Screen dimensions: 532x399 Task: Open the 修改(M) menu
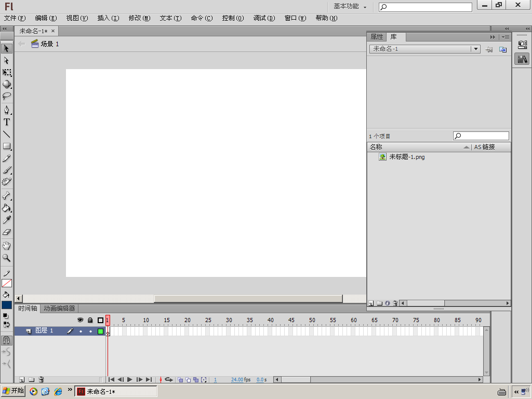click(139, 18)
